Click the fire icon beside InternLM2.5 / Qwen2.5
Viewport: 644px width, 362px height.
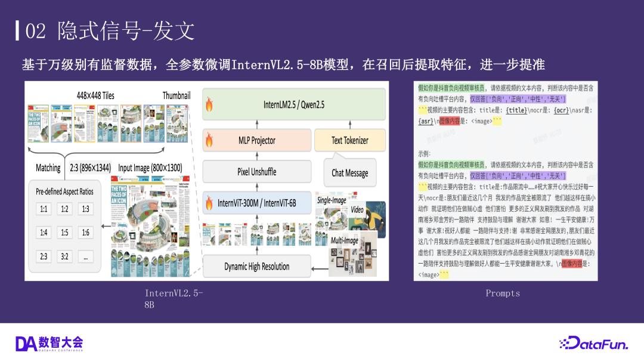tap(209, 104)
